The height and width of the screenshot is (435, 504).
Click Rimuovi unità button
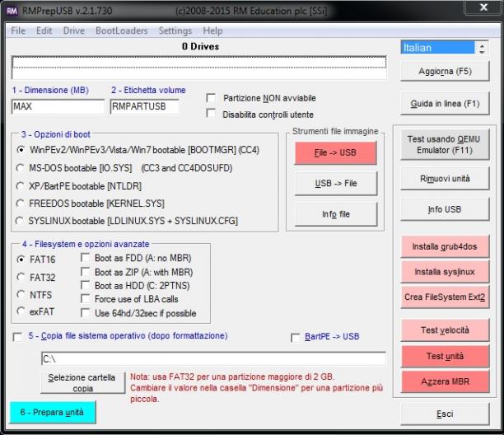pyautogui.click(x=445, y=179)
